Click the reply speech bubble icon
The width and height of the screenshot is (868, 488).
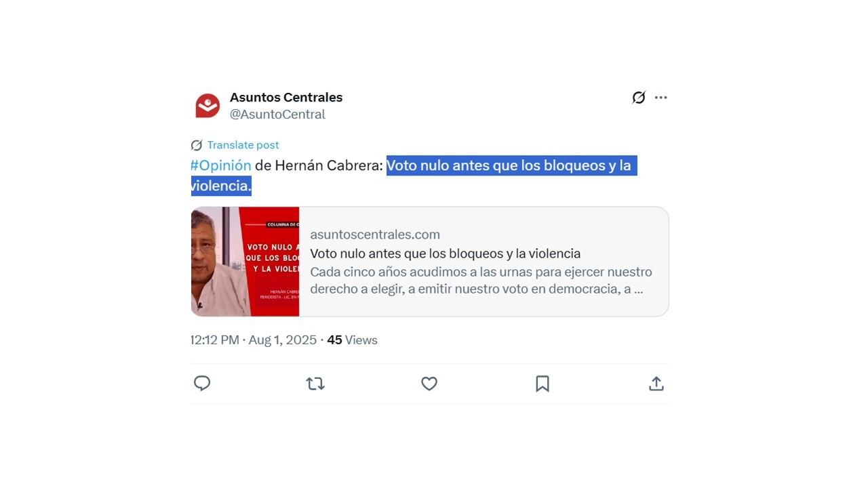(202, 384)
